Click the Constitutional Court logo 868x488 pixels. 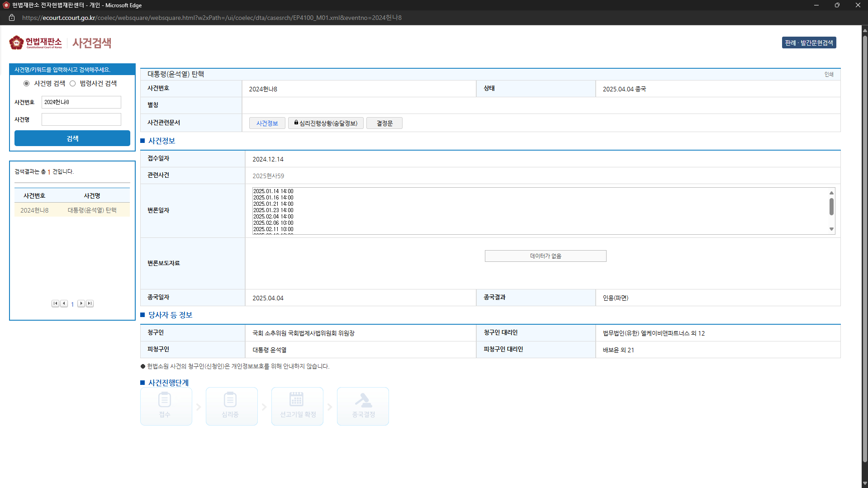coord(35,43)
